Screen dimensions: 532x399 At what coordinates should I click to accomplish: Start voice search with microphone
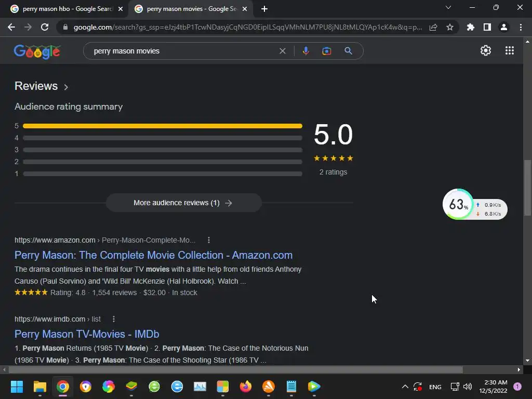(305, 51)
